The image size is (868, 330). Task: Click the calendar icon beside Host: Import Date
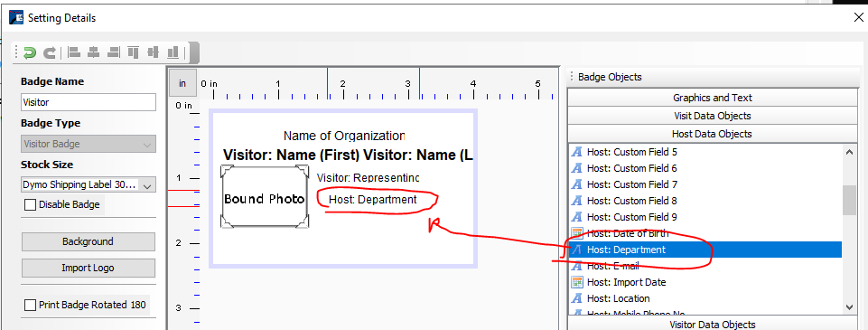(577, 282)
